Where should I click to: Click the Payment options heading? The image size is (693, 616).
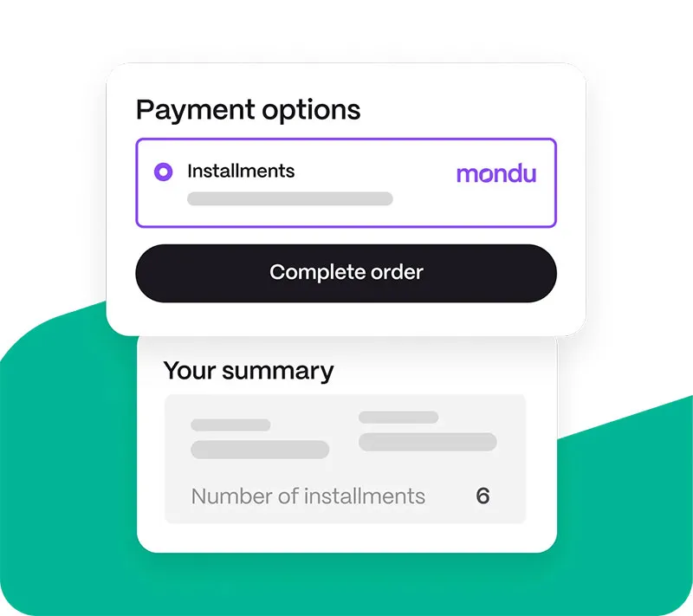248,110
